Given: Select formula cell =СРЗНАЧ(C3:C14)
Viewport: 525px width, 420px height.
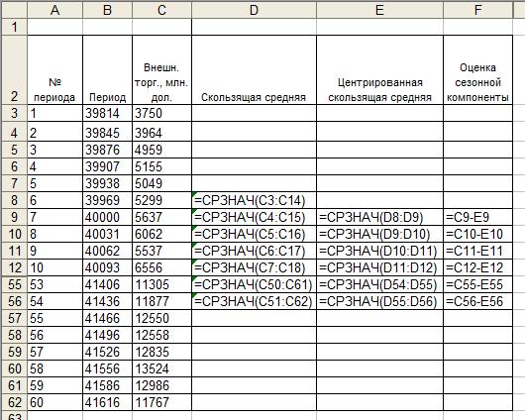Looking at the screenshot, I should (254, 200).
